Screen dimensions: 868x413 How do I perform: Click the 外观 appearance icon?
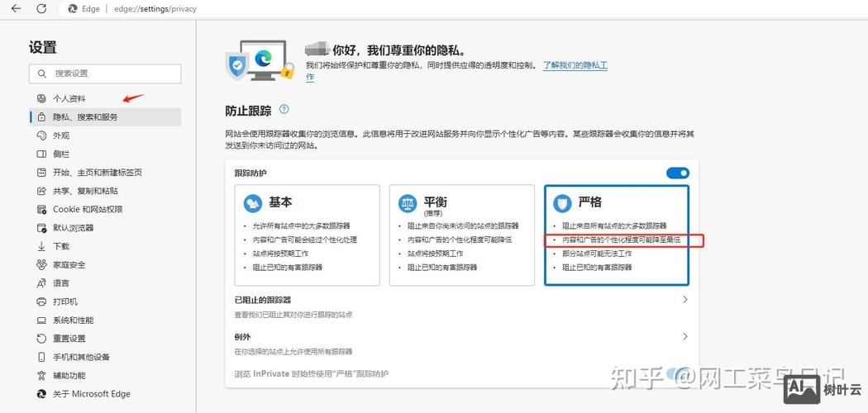[41, 135]
